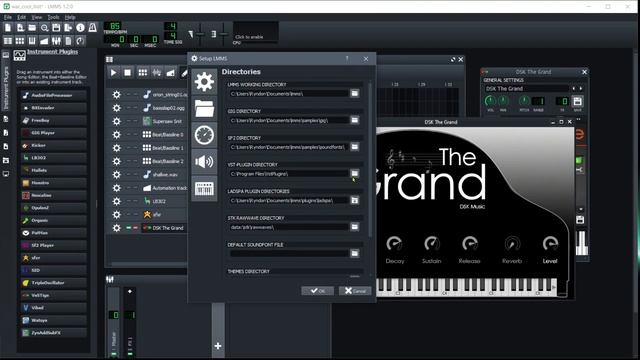Stop playback in Song Editor

point(127,73)
